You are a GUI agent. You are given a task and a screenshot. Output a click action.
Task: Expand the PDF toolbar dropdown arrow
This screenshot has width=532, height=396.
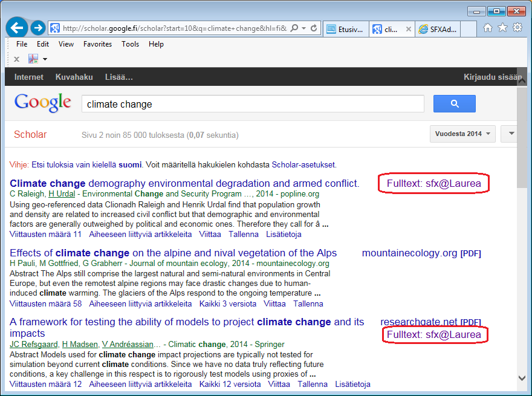tap(45, 59)
